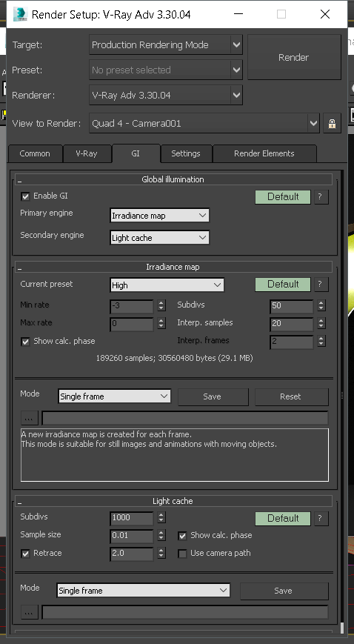
Task: Open the Preset dropdown
Action: tap(166, 70)
